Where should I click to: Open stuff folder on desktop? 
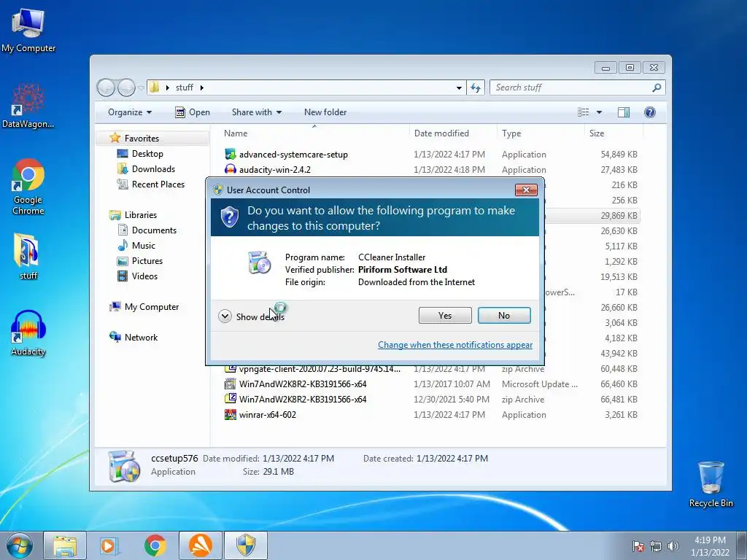point(28,256)
